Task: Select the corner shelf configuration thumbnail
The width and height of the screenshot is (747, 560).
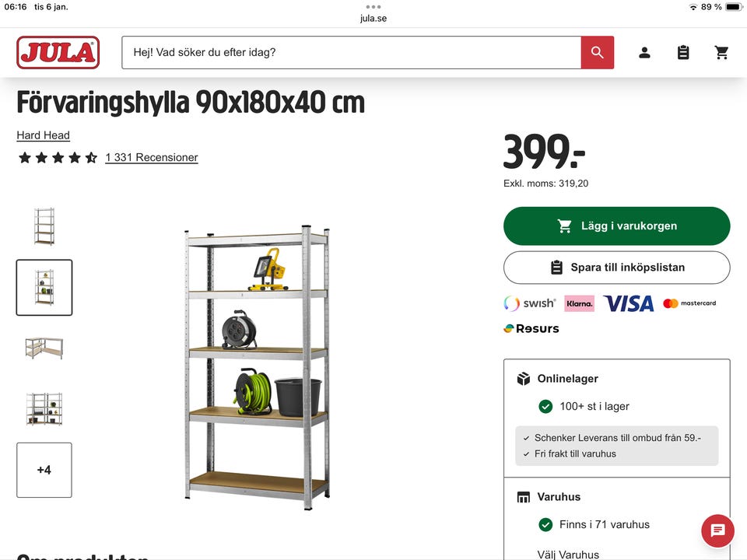Action: pyautogui.click(x=44, y=348)
